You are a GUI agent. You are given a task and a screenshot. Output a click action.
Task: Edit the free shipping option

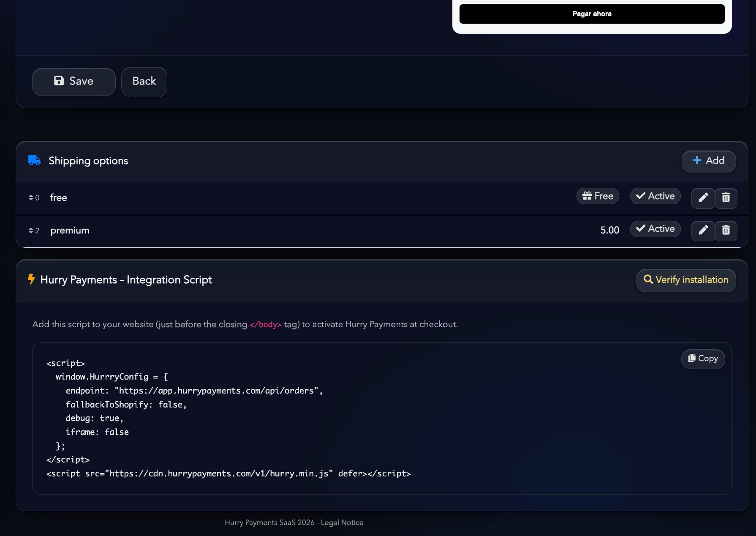tap(703, 198)
